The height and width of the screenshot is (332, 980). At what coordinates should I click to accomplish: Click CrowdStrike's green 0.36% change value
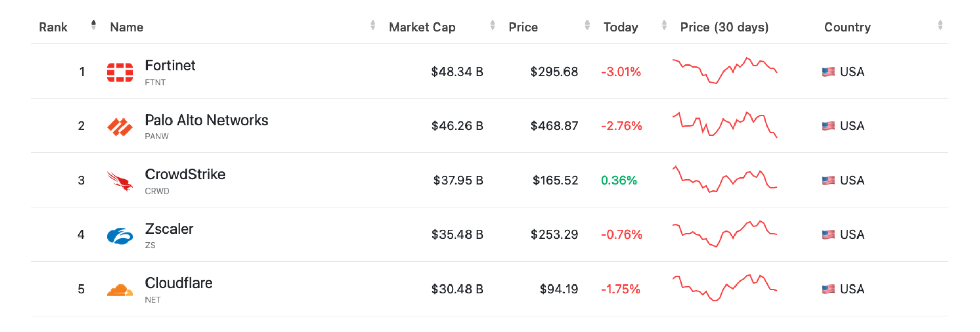pos(619,180)
